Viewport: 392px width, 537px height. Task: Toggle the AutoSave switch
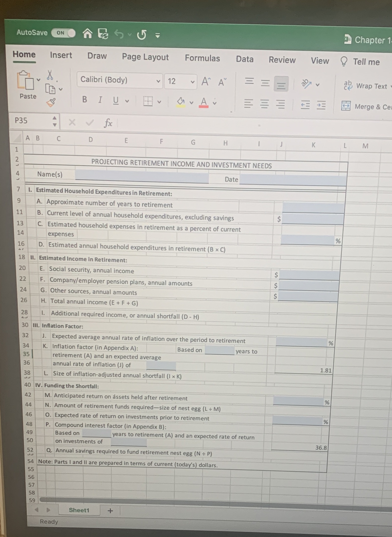point(63,33)
